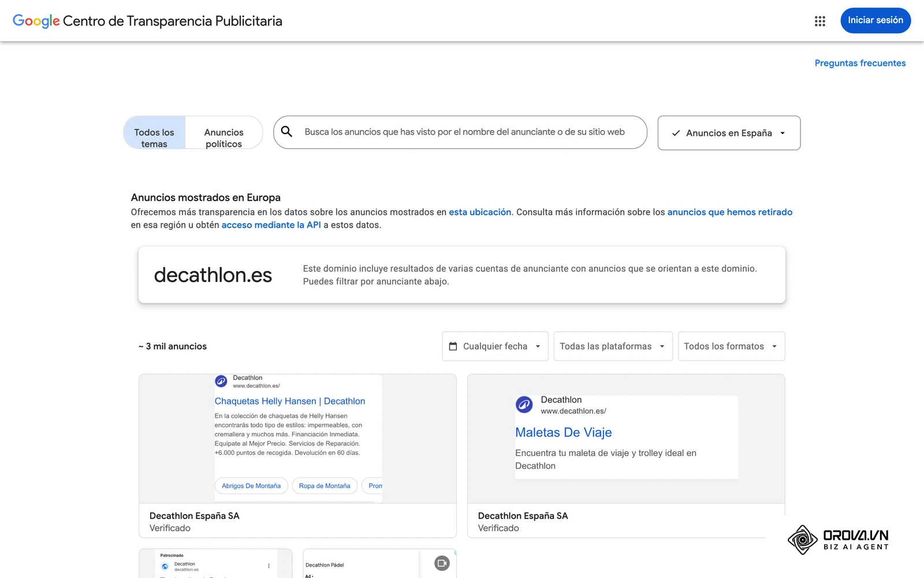Click the Ropa de Montaña sitelink chip
924x578 pixels.
(x=325, y=486)
